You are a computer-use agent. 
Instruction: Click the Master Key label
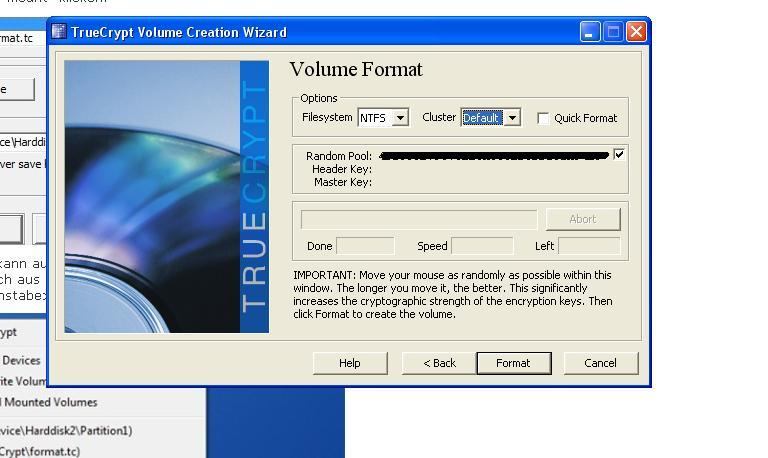coord(343,182)
